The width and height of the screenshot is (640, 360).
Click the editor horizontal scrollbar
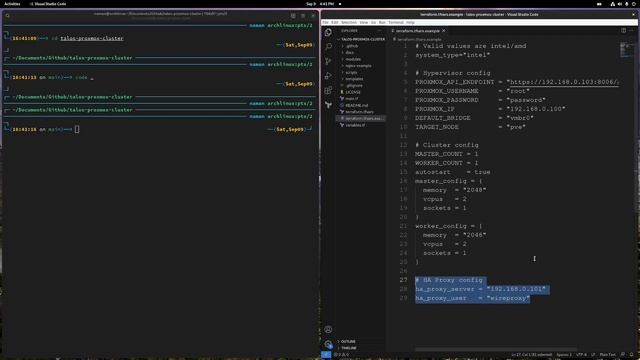click(x=496, y=349)
